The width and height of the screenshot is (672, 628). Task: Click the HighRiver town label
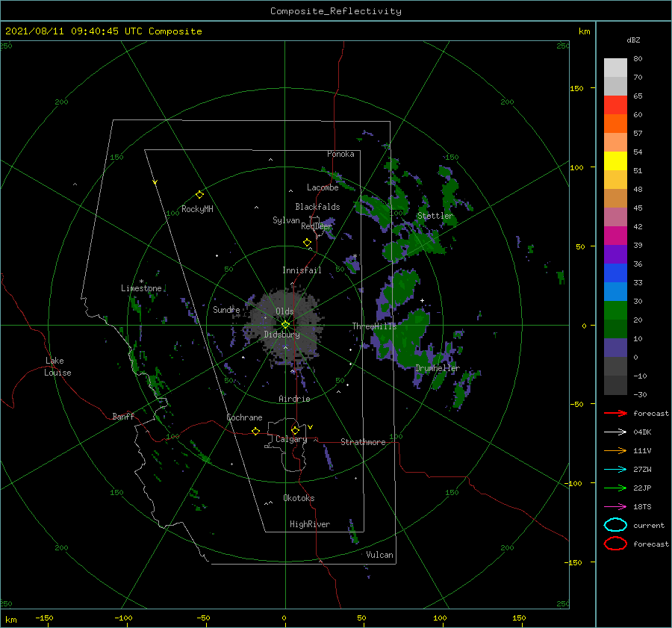coord(309,524)
